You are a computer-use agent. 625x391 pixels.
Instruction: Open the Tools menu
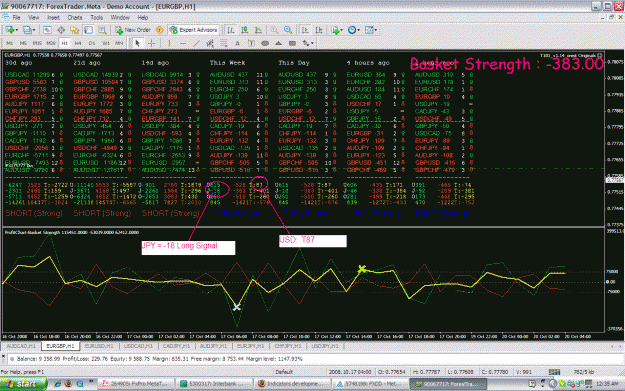[97, 18]
